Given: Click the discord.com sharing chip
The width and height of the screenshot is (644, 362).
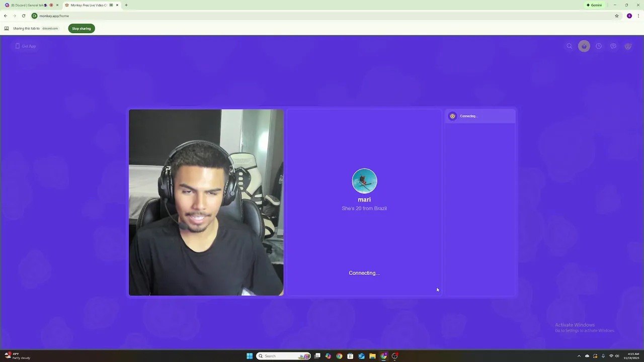Looking at the screenshot, I should (50, 29).
